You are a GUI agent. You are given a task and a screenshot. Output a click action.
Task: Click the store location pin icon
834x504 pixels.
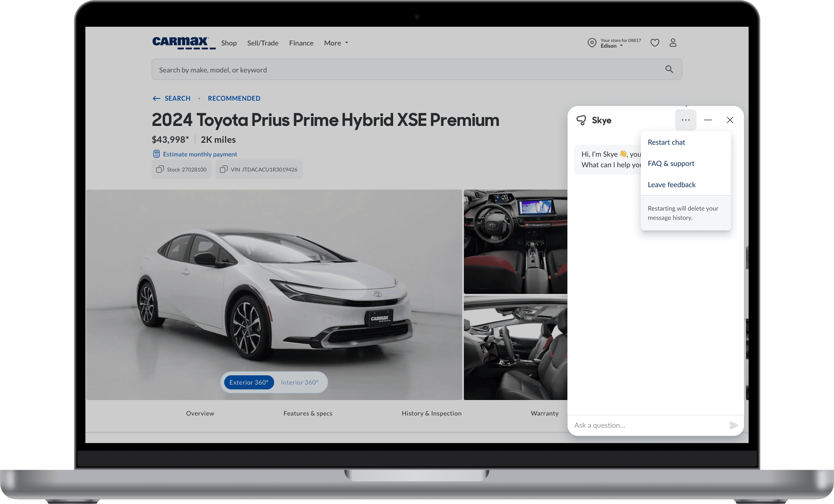pos(592,43)
